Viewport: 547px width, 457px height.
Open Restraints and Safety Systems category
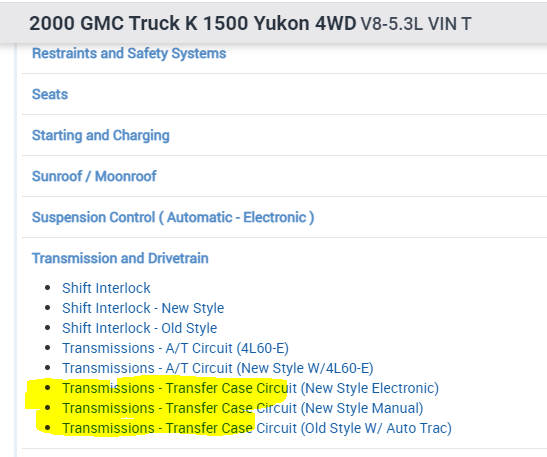(129, 54)
